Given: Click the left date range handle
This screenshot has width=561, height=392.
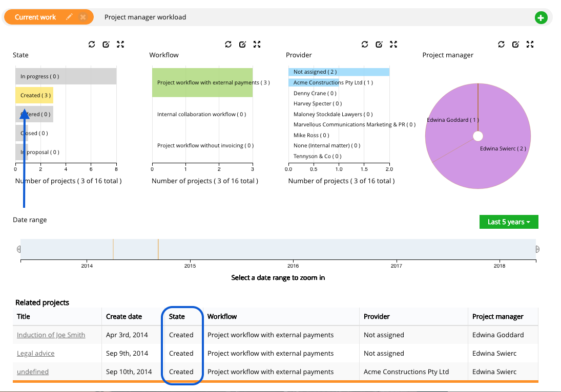Looking at the screenshot, I should (19, 249).
